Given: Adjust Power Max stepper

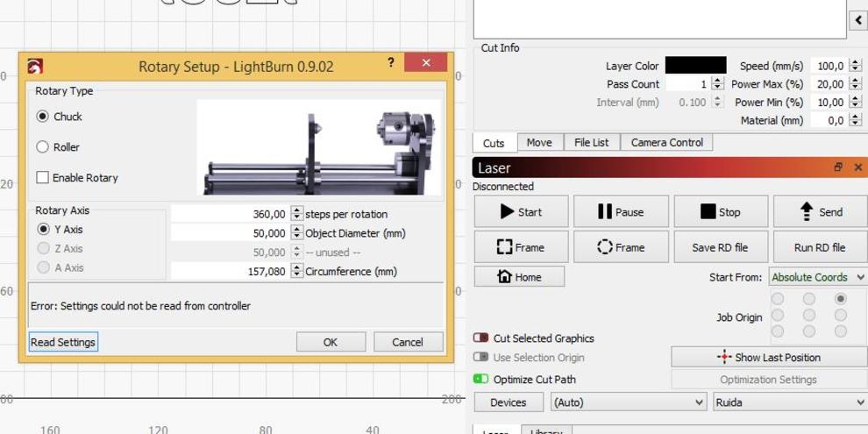Looking at the screenshot, I should [855, 84].
